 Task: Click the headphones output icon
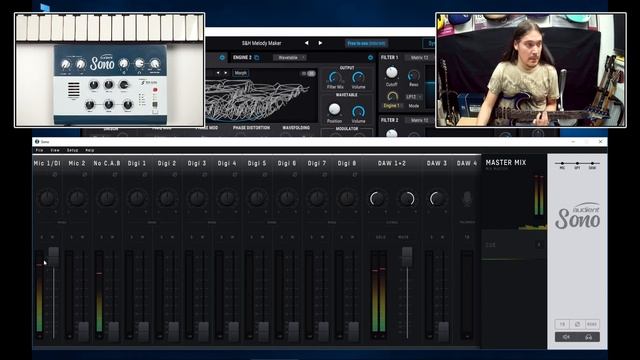point(589,337)
